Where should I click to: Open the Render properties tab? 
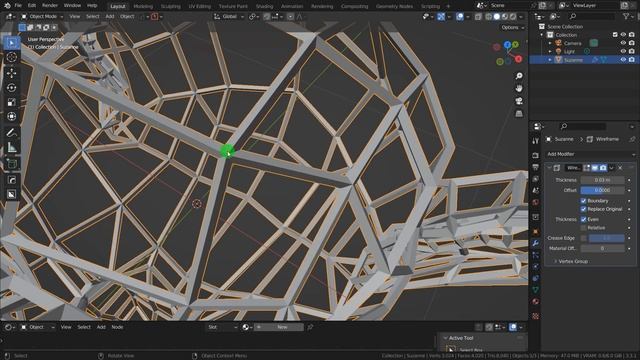[x=536, y=156]
